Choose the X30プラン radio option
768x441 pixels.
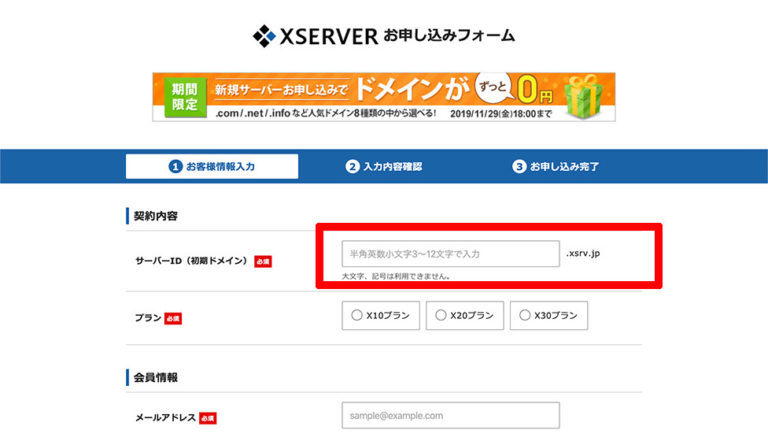click(x=549, y=315)
